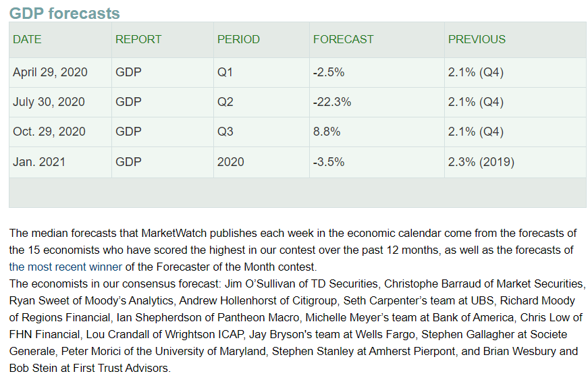Click the empty bottom row of table
This screenshot has height=380, width=588.
pyautogui.click(x=297, y=192)
